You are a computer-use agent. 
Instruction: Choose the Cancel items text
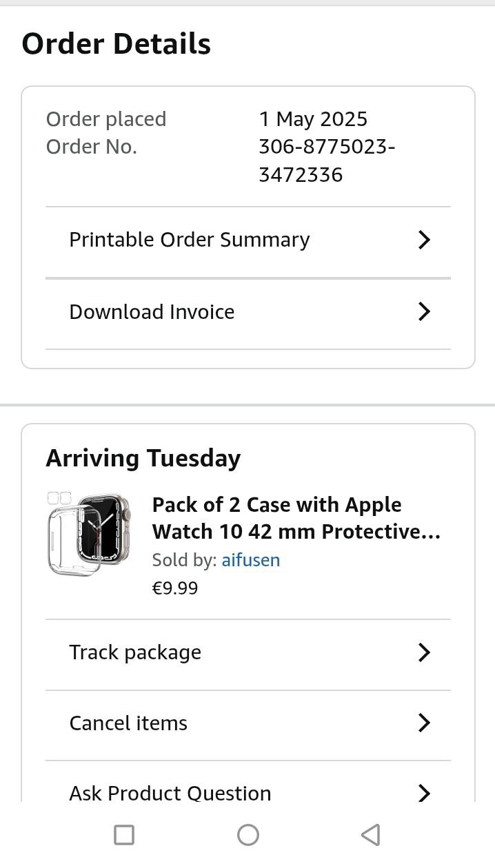coord(128,723)
